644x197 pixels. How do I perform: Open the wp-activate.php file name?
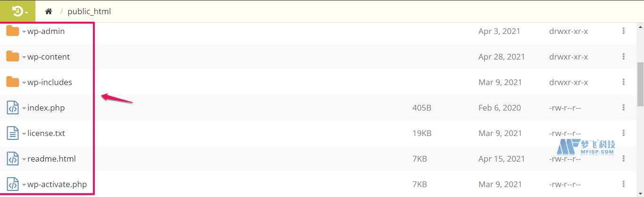(57, 184)
